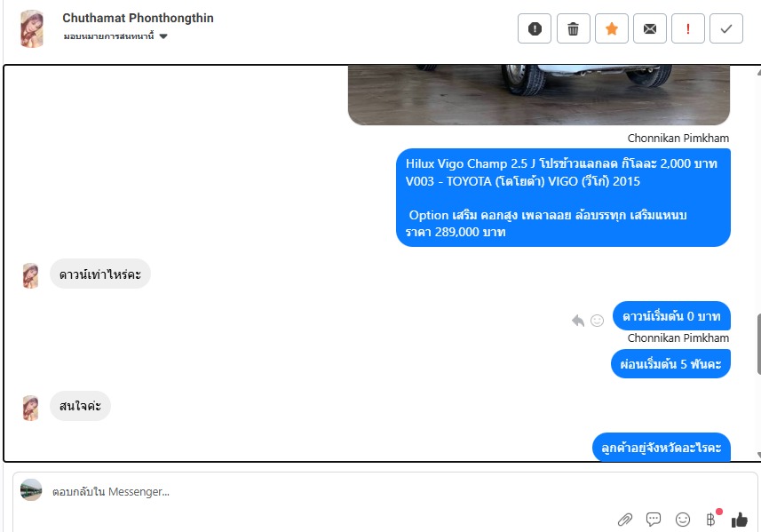
Task: Mark the conversation as unread with envelope icon
Action: 650,28
